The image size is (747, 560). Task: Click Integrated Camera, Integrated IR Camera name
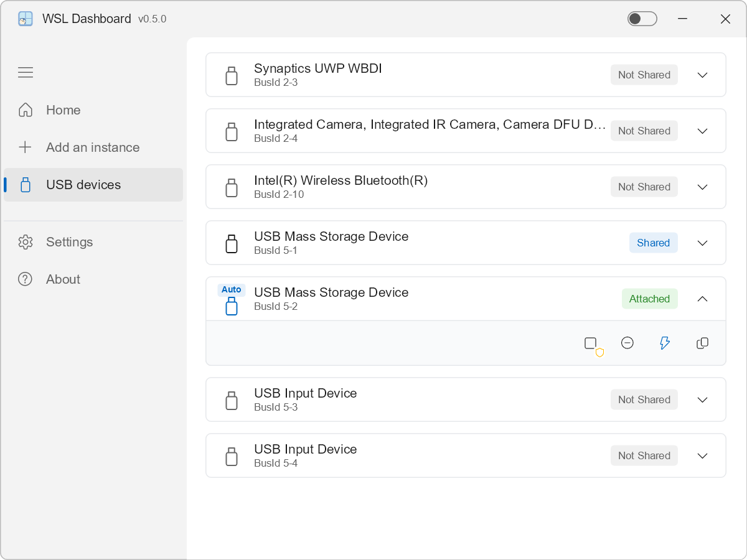(430, 124)
